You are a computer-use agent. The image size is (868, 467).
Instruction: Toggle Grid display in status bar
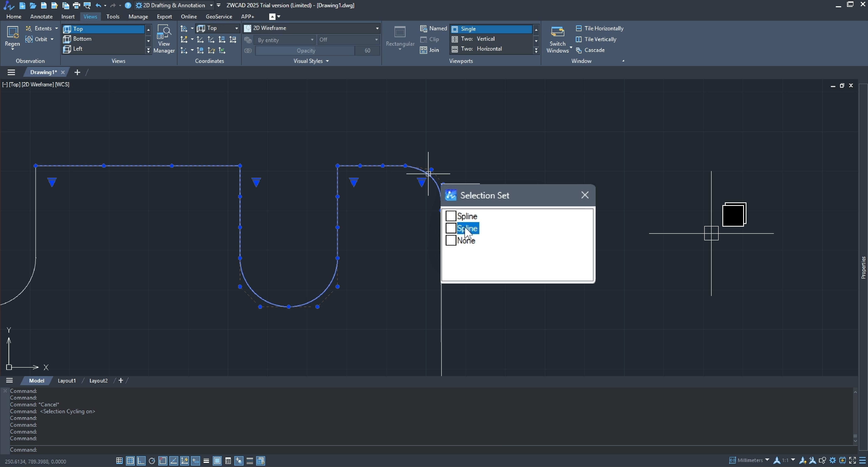coord(130,461)
